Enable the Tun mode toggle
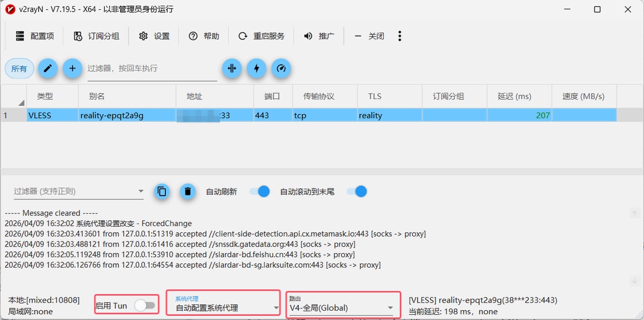 (x=145, y=306)
